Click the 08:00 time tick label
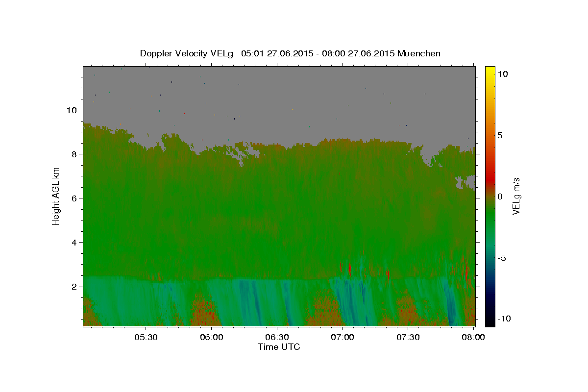The image size is (588, 392). [473, 337]
